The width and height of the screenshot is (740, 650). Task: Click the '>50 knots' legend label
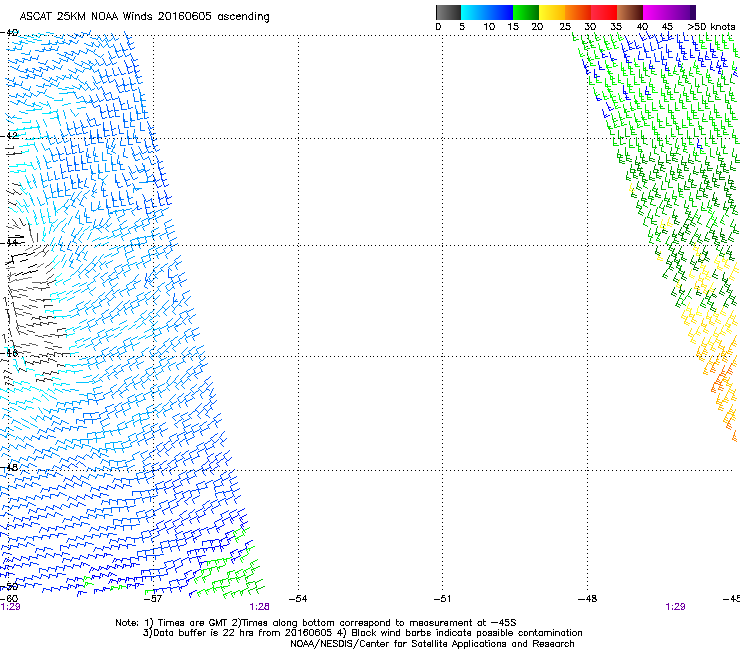[711, 27]
